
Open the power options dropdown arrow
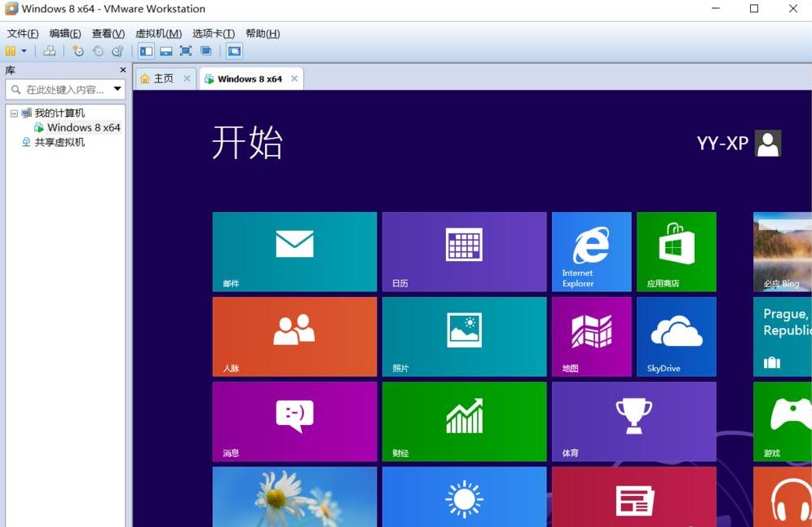point(24,51)
